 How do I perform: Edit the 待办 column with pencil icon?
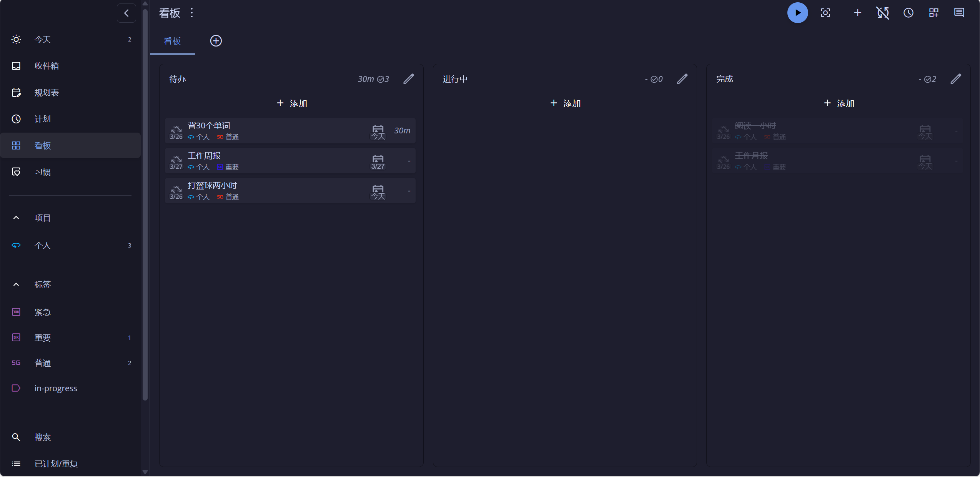coord(409,79)
